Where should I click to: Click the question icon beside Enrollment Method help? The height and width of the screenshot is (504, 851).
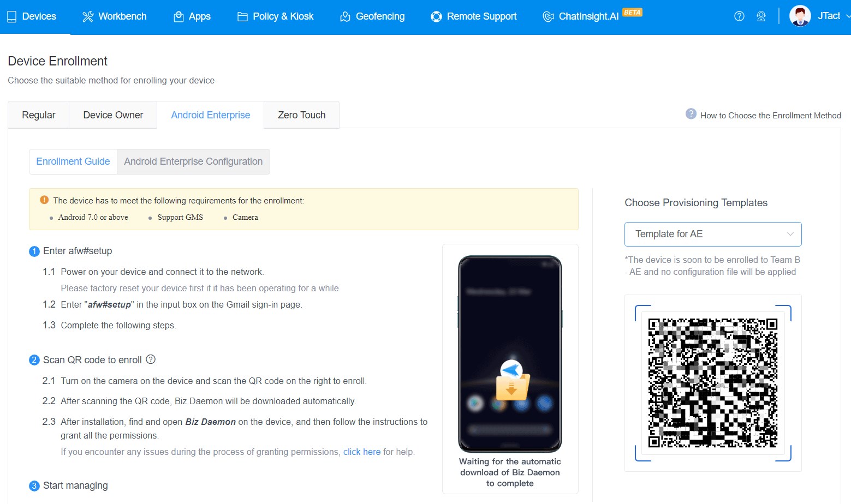(x=691, y=114)
